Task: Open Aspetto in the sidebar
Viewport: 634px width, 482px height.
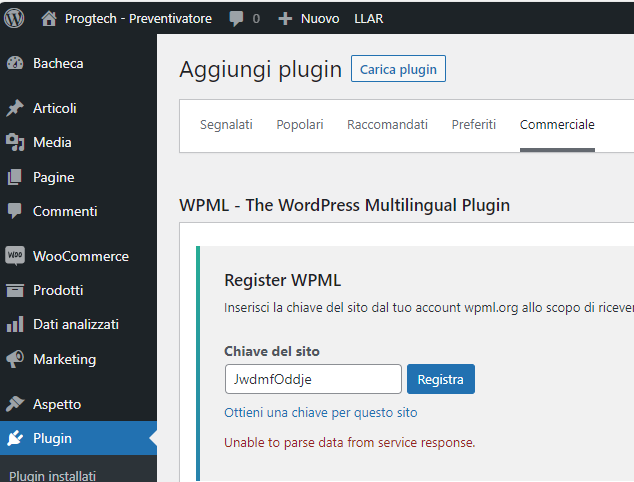Action: [x=57, y=404]
